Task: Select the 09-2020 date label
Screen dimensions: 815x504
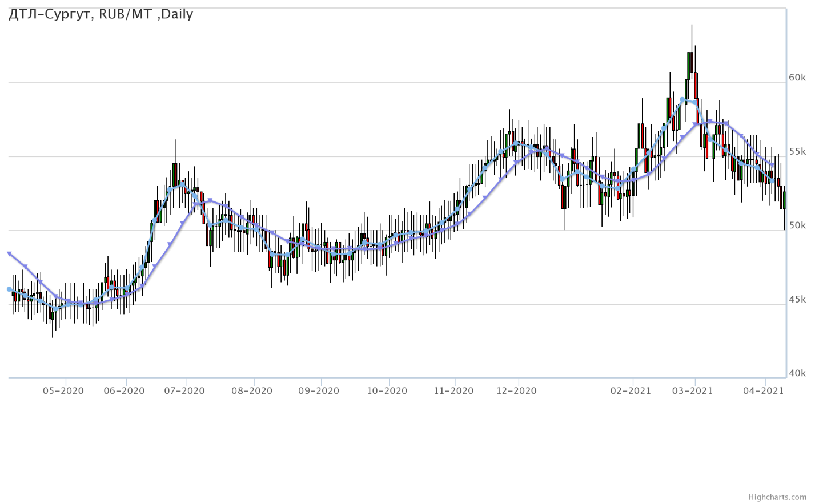Action: (319, 391)
